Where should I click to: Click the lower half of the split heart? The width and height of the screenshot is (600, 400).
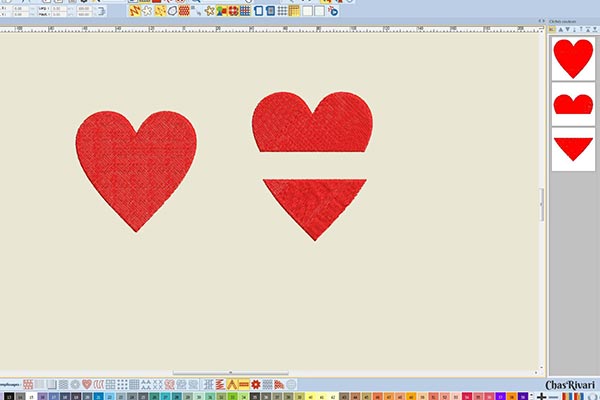[x=314, y=203]
